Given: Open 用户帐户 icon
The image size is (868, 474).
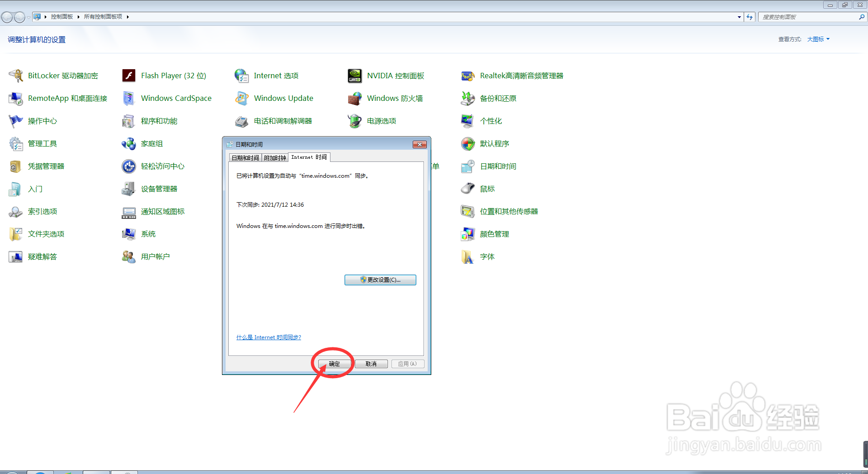Looking at the screenshot, I should pos(129,256).
